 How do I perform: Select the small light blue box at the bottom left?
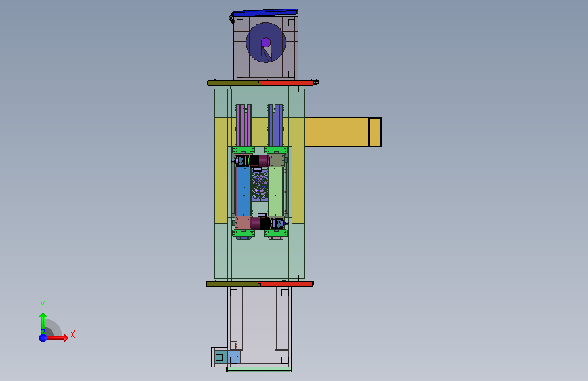point(233,358)
